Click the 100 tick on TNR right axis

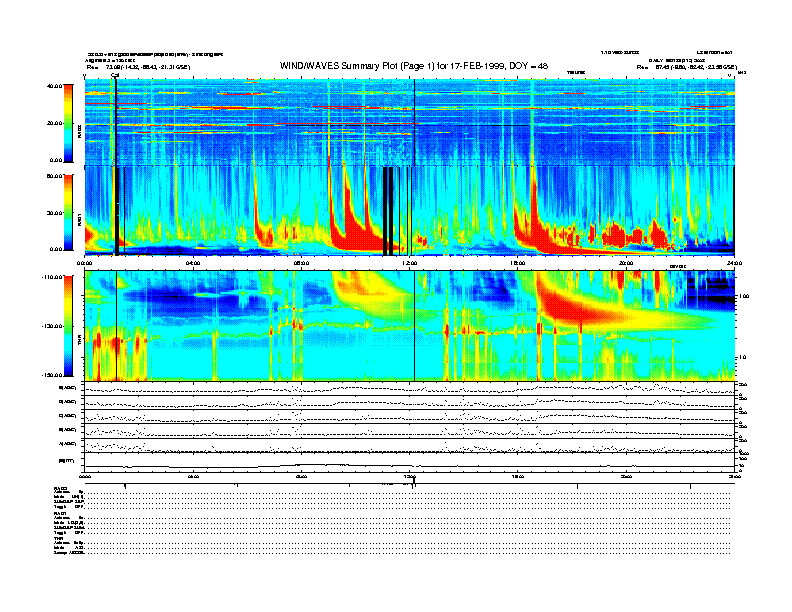pyautogui.click(x=743, y=296)
